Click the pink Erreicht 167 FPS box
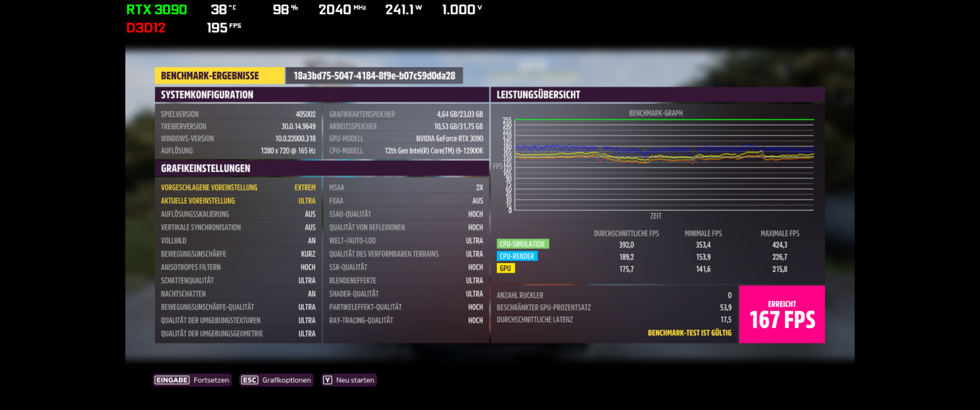This screenshot has width=980, height=410. (781, 314)
